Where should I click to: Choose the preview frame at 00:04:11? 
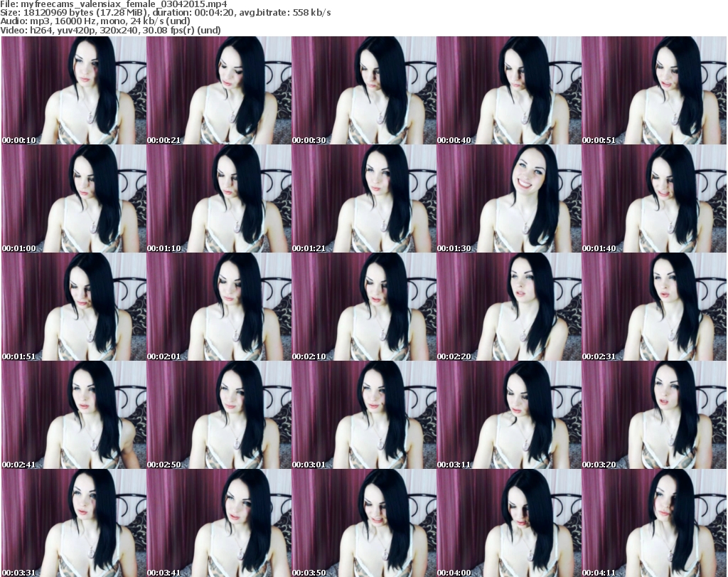[x=654, y=523]
